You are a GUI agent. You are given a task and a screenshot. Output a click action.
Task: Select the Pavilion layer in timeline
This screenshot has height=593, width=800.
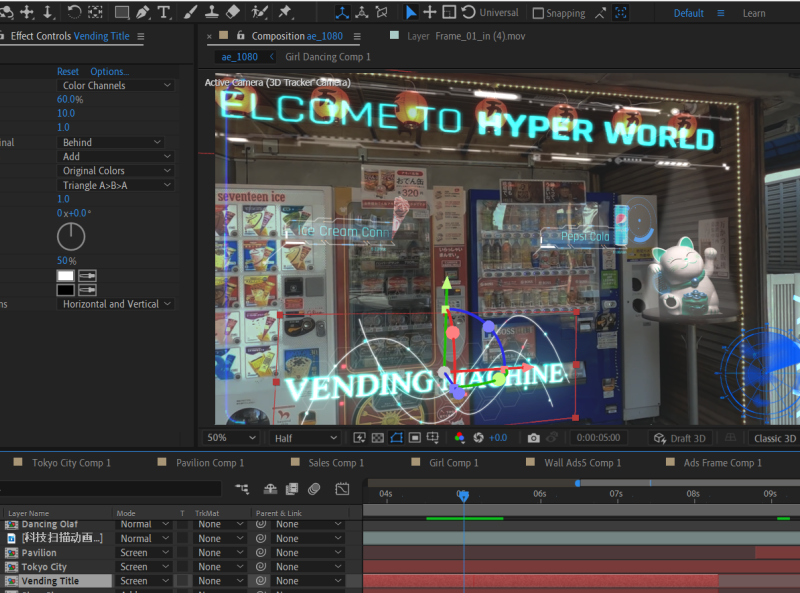pos(39,552)
